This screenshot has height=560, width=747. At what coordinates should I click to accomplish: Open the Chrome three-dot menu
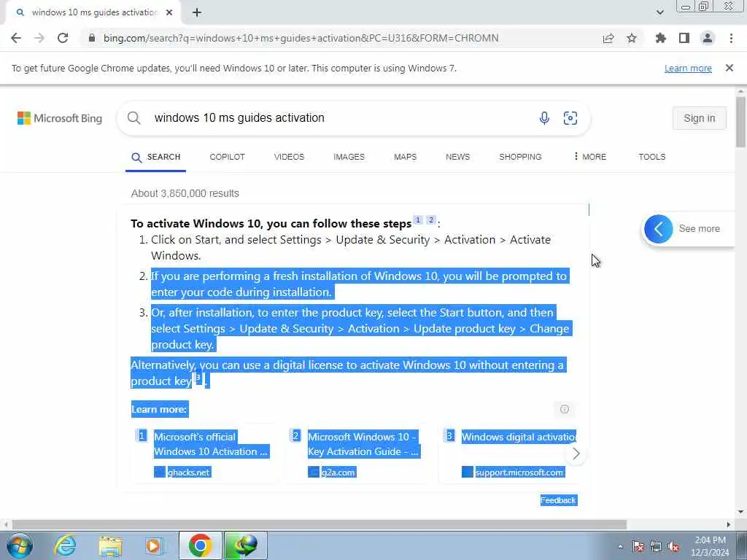coord(731,38)
